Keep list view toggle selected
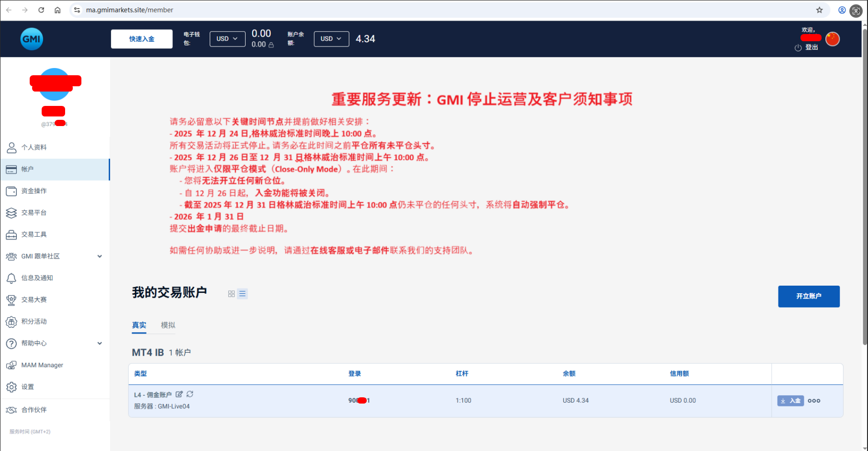 pyautogui.click(x=243, y=293)
